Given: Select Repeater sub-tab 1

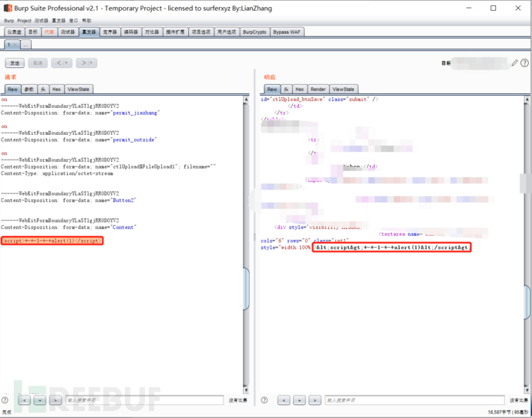Looking at the screenshot, I should 8,45.
